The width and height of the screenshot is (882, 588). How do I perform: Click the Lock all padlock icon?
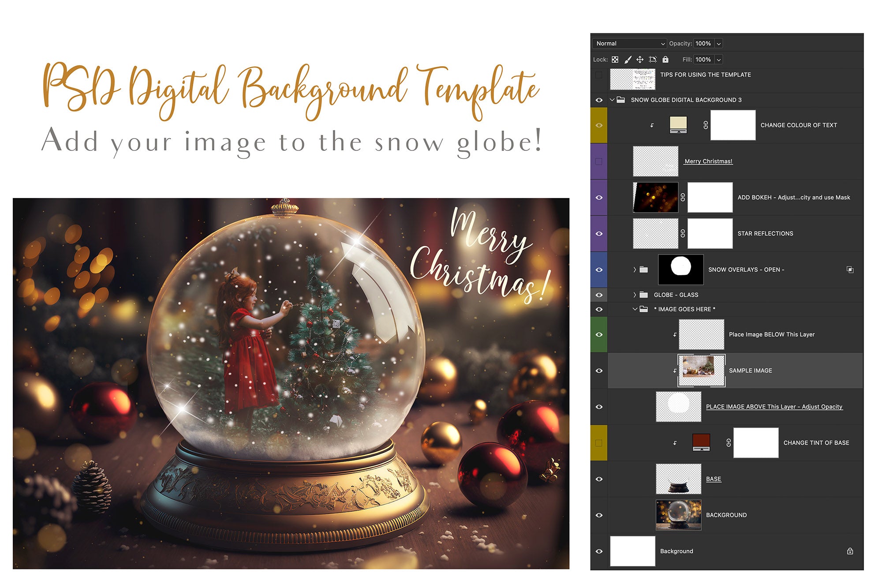(665, 60)
